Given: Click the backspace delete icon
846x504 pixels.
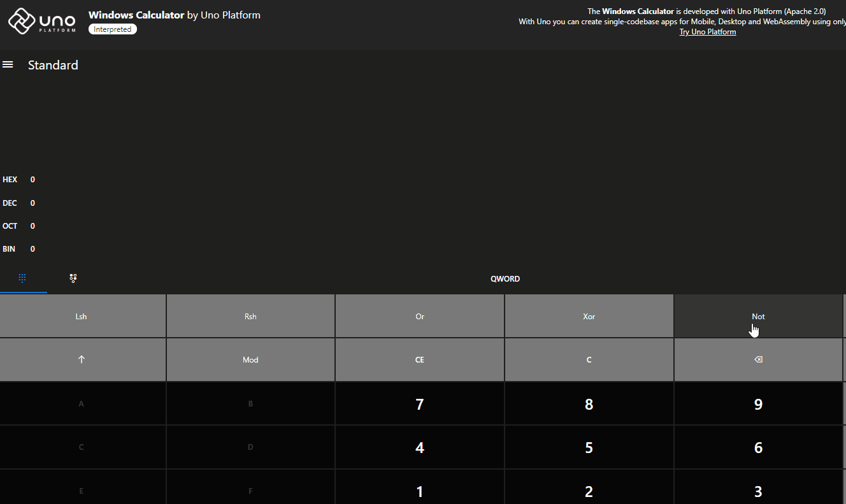Looking at the screenshot, I should click(x=758, y=359).
